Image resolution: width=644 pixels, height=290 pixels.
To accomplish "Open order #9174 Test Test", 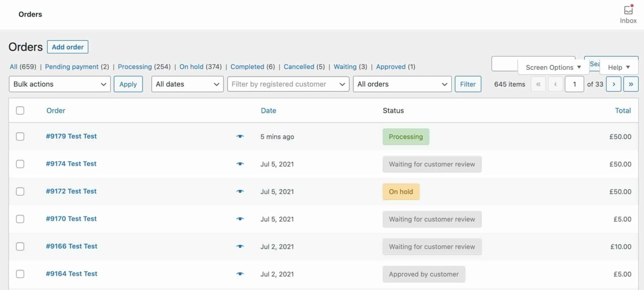I will pos(71,163).
